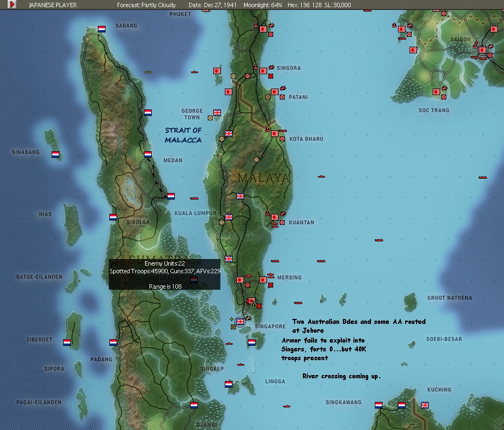Click the Date: Dec 27, 1941 status
This screenshot has height=430, width=504.
212,5
